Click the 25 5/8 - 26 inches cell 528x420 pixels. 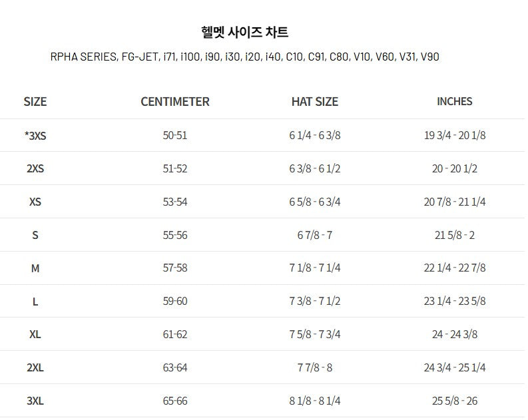point(455,401)
